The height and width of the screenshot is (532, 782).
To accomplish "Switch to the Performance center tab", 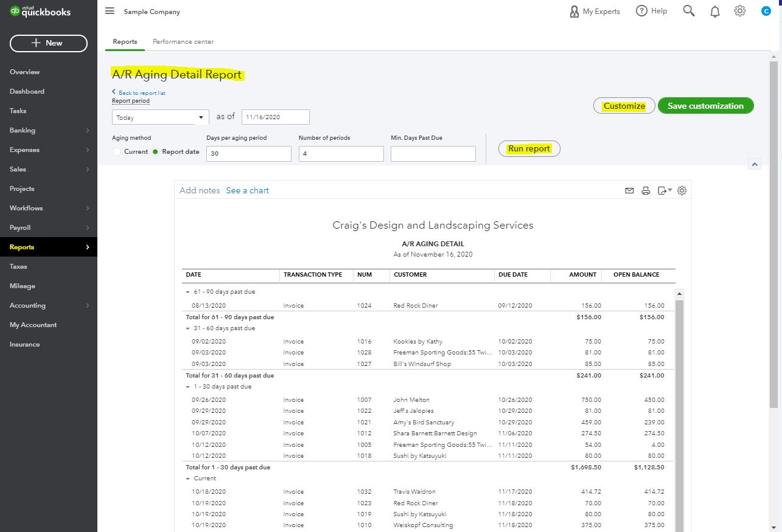I will tap(183, 41).
